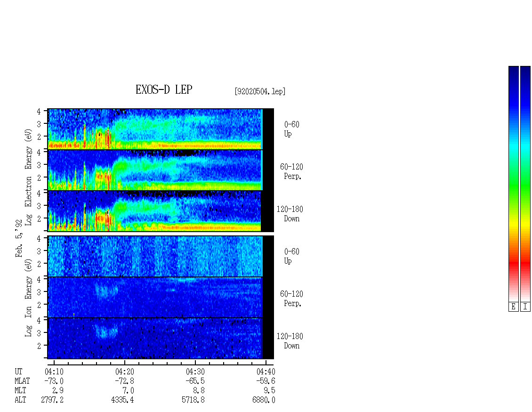
Task: Click the '60-120 Perp.' label beside the ion panel
Action: point(291,299)
